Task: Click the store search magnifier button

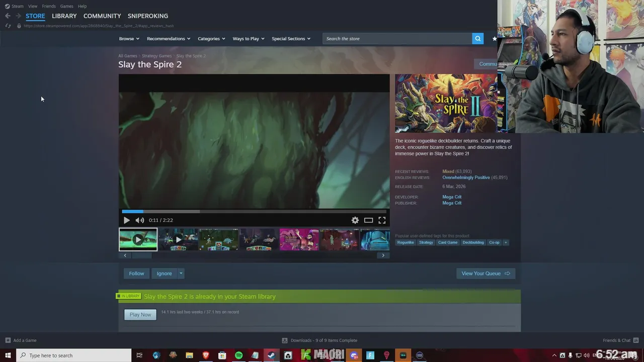Action: [477, 39]
